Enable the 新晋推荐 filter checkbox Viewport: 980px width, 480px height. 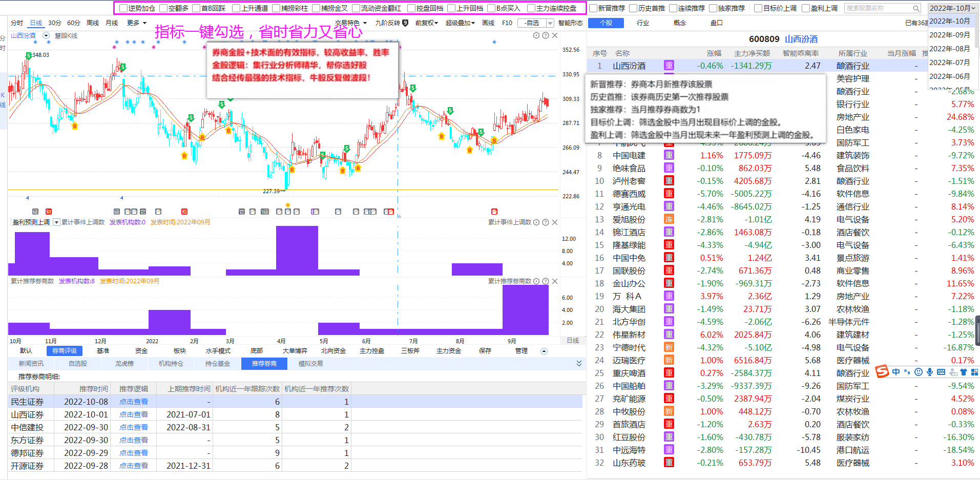click(x=593, y=8)
